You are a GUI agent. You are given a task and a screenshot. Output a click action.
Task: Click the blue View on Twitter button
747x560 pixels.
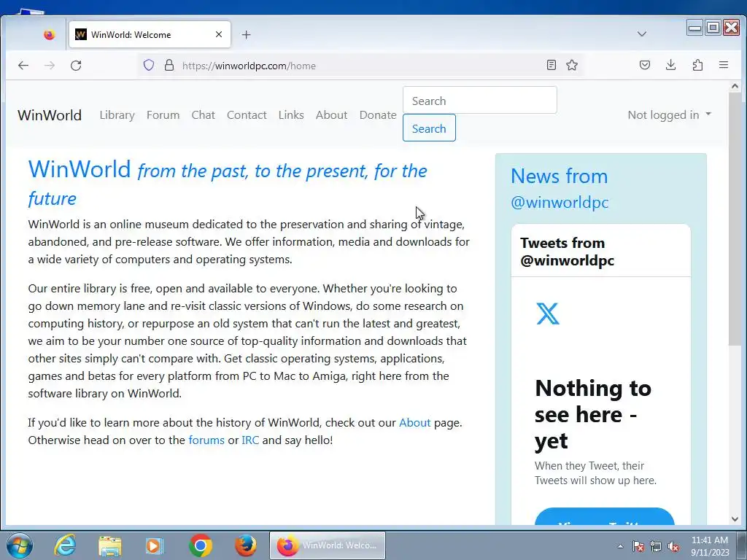[604, 518]
